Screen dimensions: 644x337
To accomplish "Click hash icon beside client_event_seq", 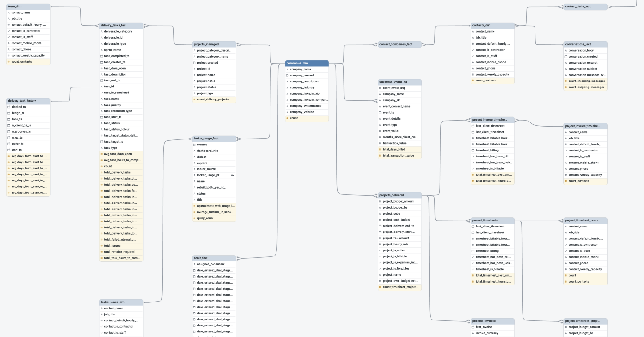I will pyautogui.click(x=380, y=88).
